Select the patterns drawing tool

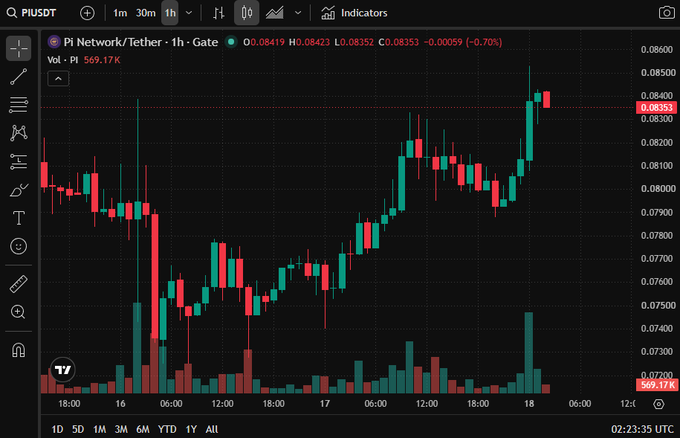[x=19, y=133]
